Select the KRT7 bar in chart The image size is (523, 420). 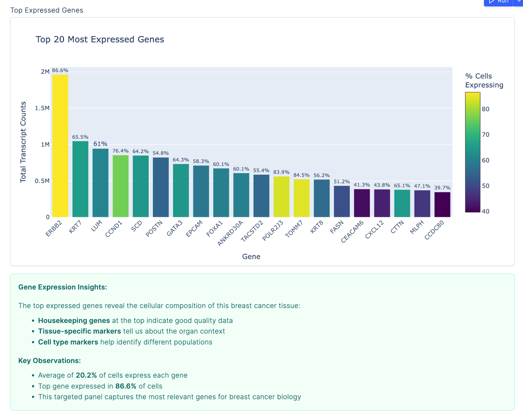(80, 179)
